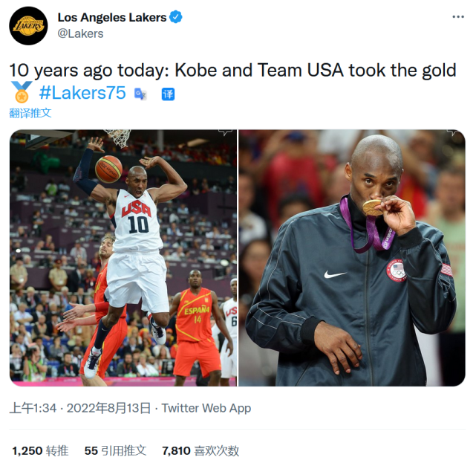Image resolution: width=476 pixels, height=466 pixels.
Task: Click the tag icon on dunk photo corner
Action: click(x=225, y=132)
